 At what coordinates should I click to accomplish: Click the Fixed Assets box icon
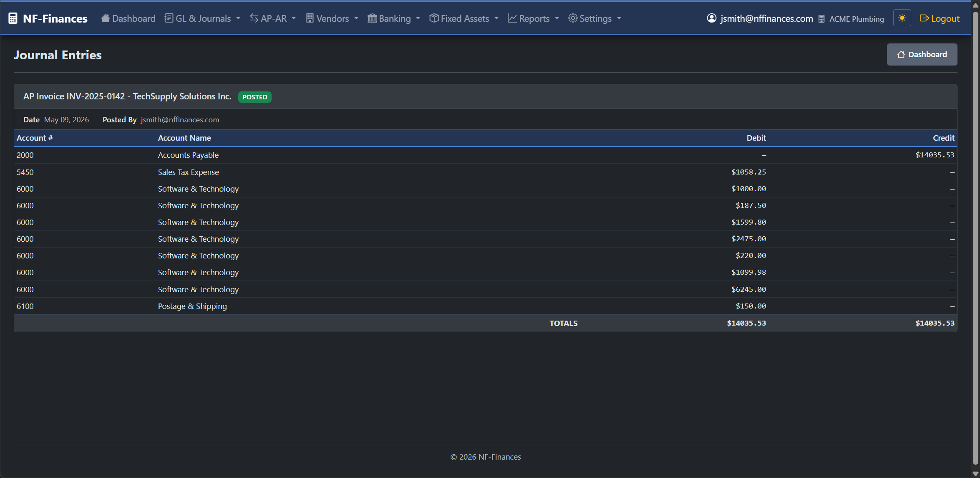(434, 18)
